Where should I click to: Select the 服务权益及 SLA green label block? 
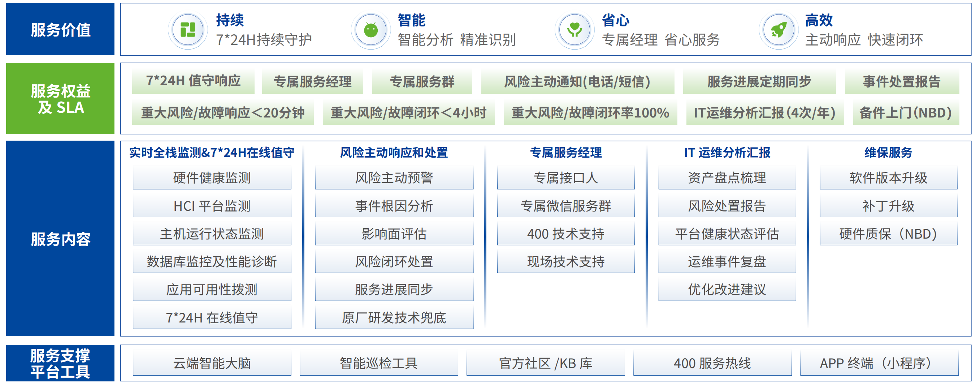click(60, 99)
